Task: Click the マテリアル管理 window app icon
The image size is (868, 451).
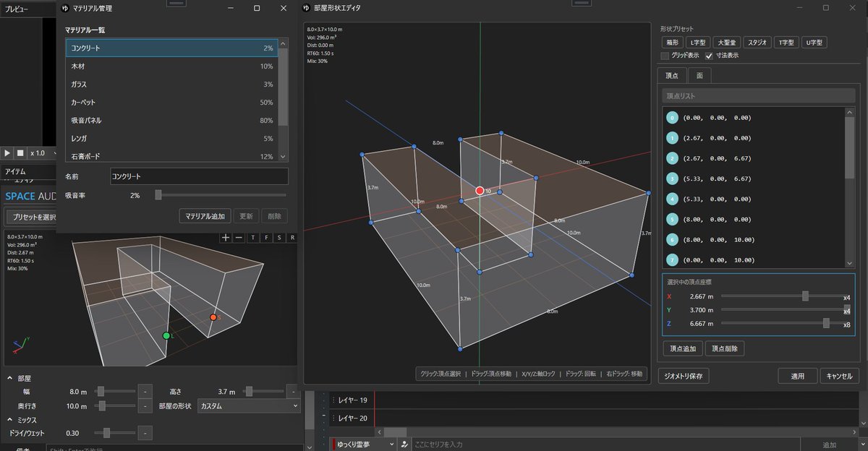Action: click(65, 8)
